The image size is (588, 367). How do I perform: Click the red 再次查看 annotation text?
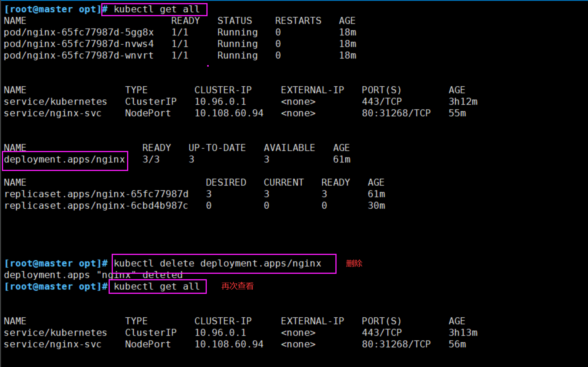(x=238, y=286)
